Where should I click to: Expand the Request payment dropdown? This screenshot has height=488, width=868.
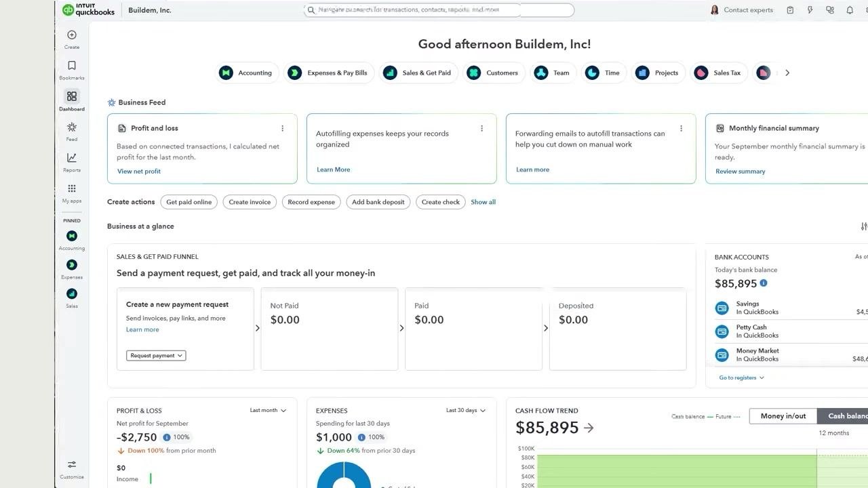(156, 355)
